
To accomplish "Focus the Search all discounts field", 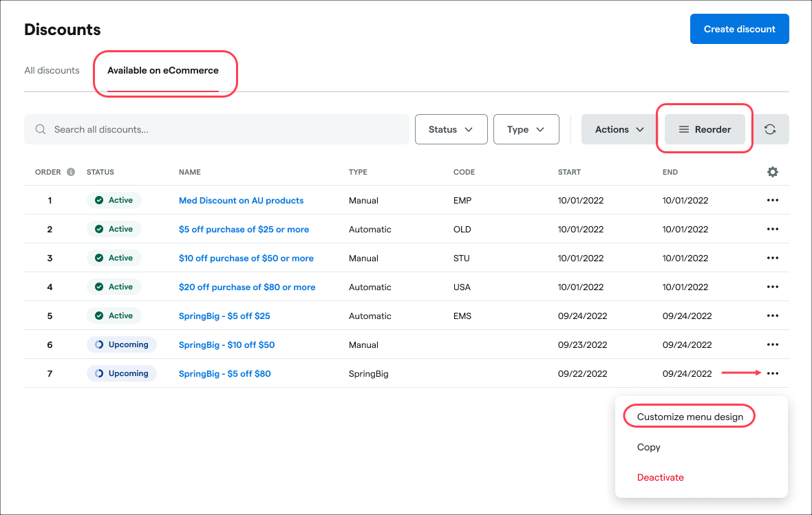I will pos(217,129).
